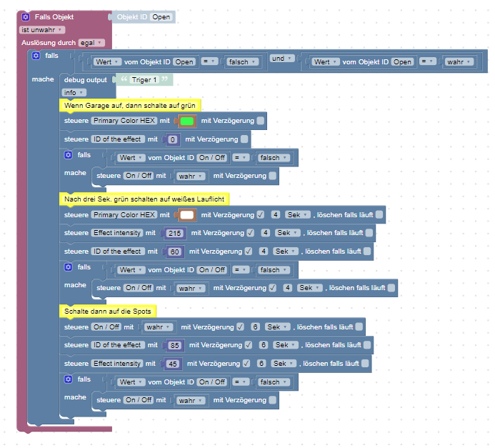Open the 'egal' Auslösung durch dropdown
The height and width of the screenshot is (448, 495).
(x=91, y=43)
